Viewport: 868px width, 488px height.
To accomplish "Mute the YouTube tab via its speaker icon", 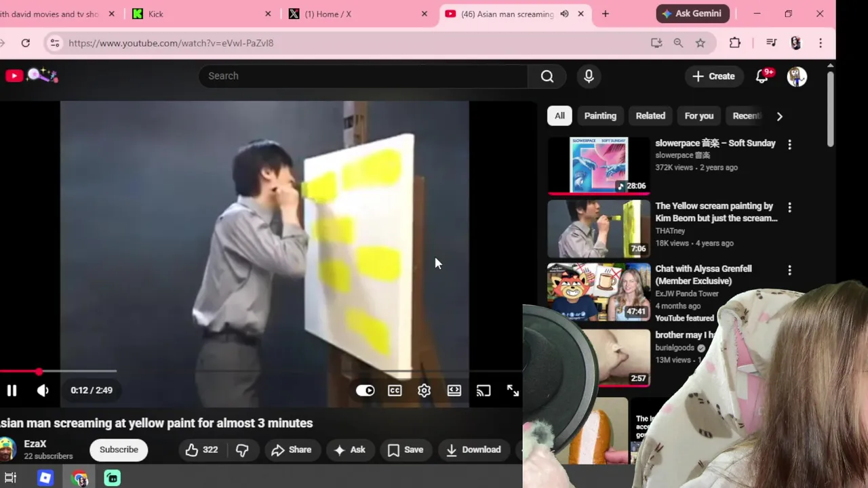I will [x=564, y=14].
